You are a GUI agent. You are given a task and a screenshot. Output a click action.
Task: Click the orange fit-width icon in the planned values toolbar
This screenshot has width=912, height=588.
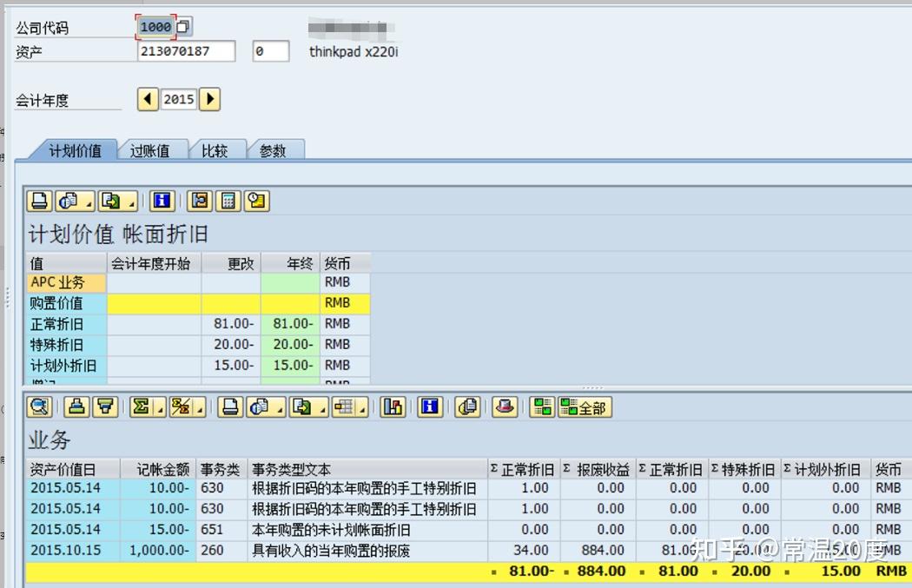pyautogui.click(x=200, y=202)
